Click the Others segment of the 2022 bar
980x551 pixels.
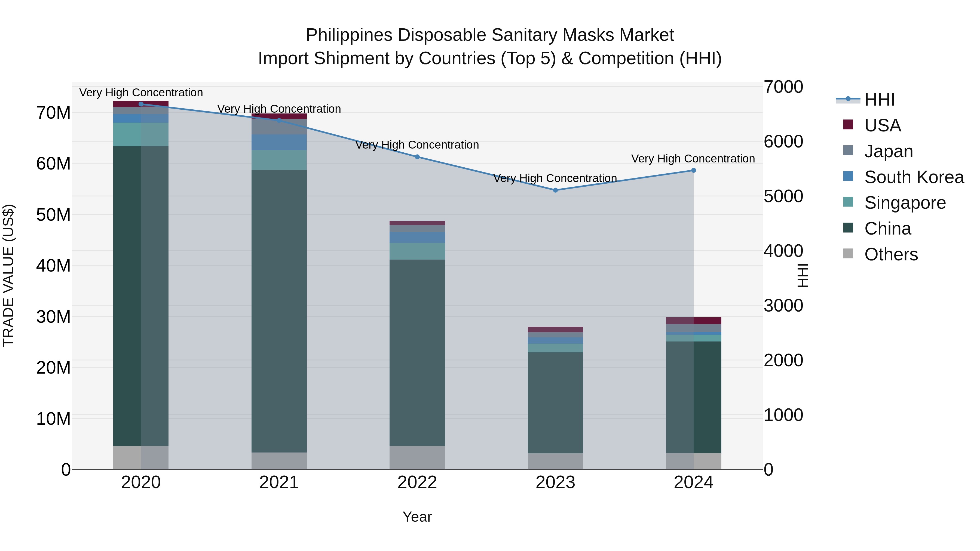pyautogui.click(x=417, y=458)
